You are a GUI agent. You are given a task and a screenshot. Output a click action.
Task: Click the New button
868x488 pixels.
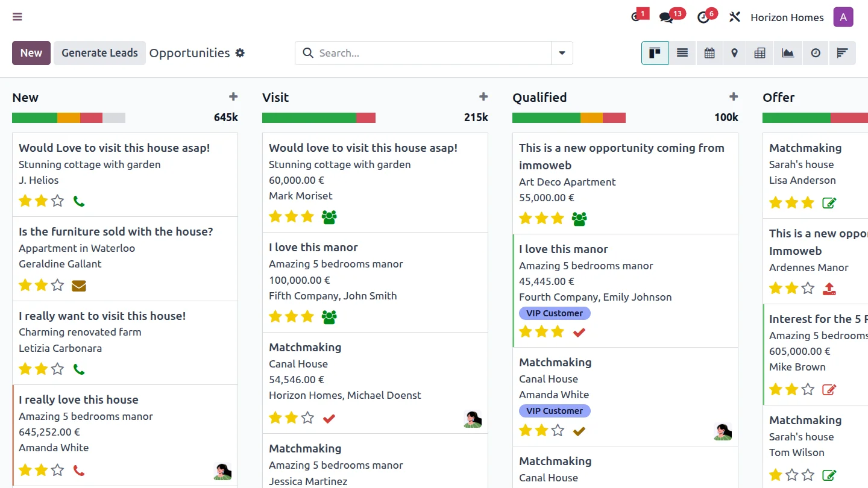[x=31, y=53]
